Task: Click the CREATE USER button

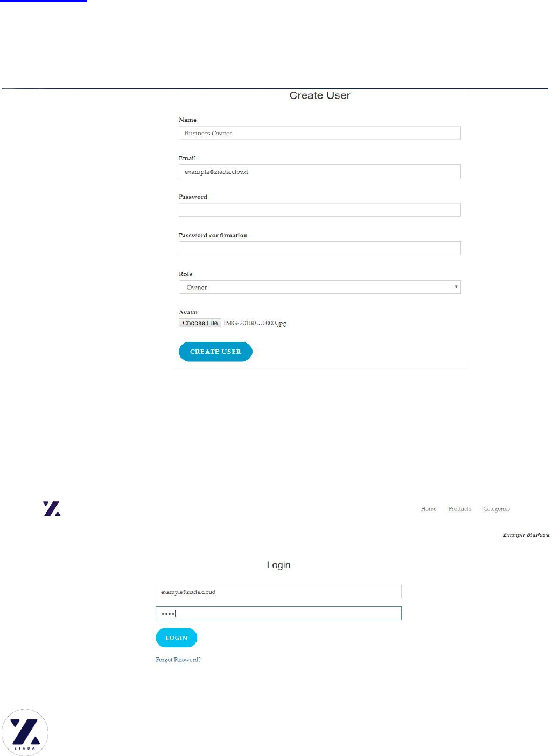Action: tap(215, 352)
